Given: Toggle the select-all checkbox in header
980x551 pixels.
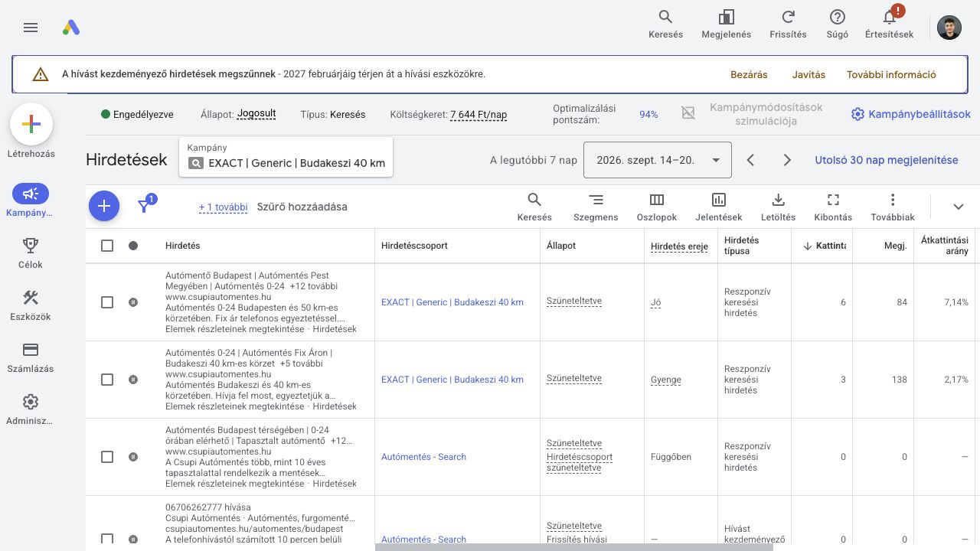Looking at the screenshot, I should point(107,246).
